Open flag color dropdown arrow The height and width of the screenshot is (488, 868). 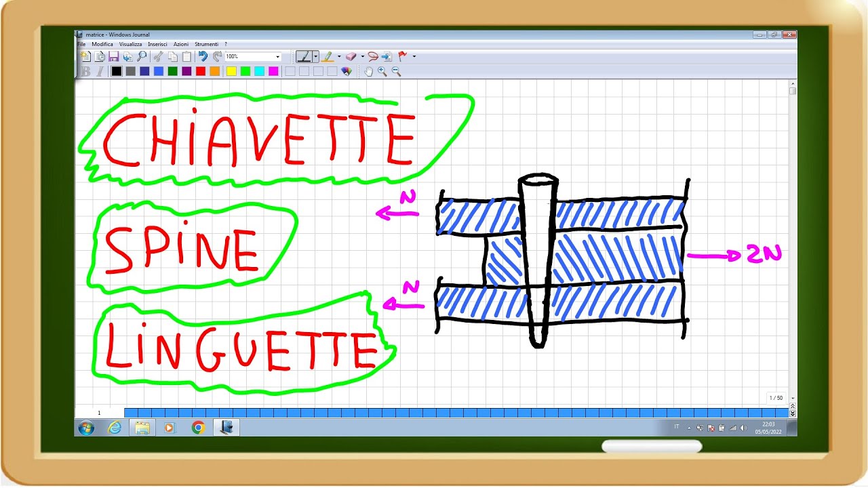click(414, 56)
